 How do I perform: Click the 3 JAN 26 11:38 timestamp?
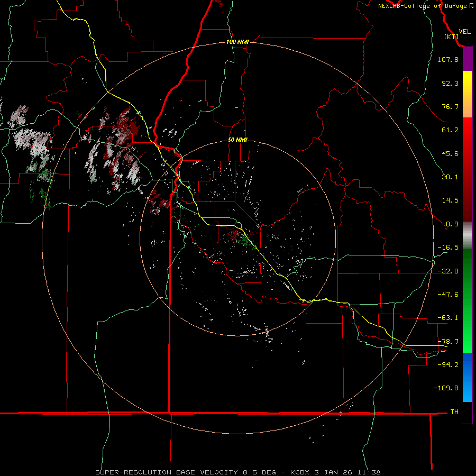coord(347,472)
